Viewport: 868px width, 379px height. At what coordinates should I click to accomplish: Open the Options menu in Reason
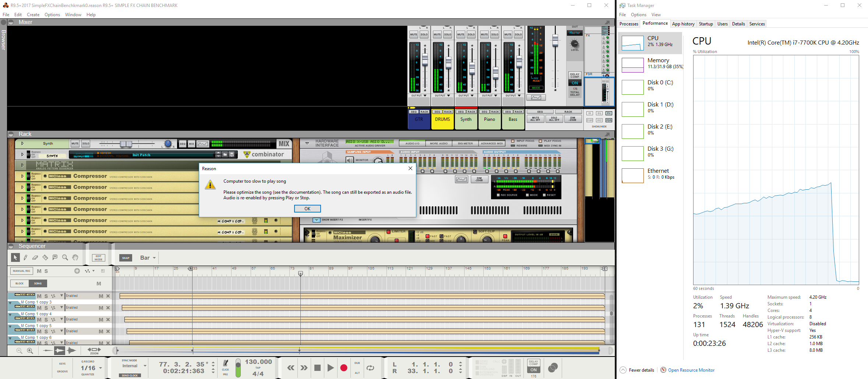52,15
